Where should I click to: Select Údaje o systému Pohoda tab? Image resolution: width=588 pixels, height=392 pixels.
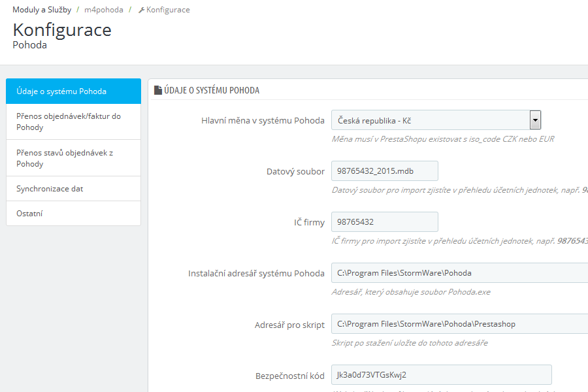pos(73,91)
